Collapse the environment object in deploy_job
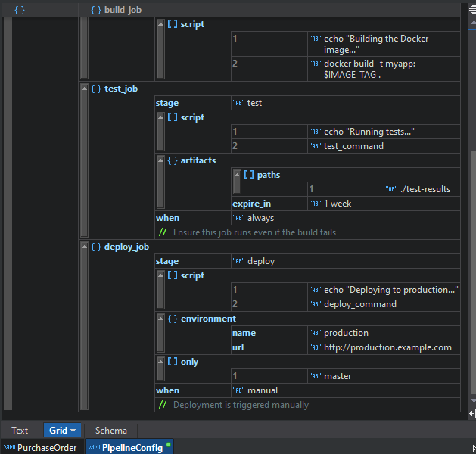The height and width of the screenshot is (454, 476). click(x=160, y=319)
